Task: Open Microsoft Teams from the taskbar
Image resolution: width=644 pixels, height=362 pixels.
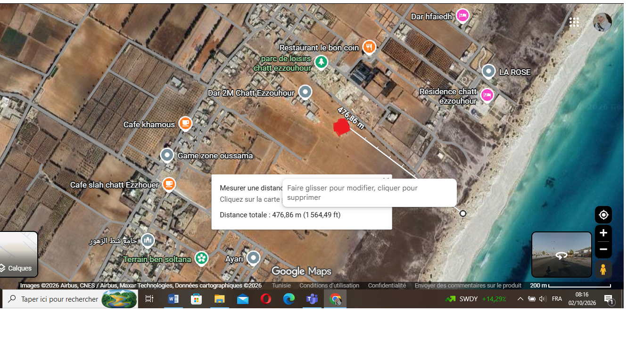Action: [312, 299]
